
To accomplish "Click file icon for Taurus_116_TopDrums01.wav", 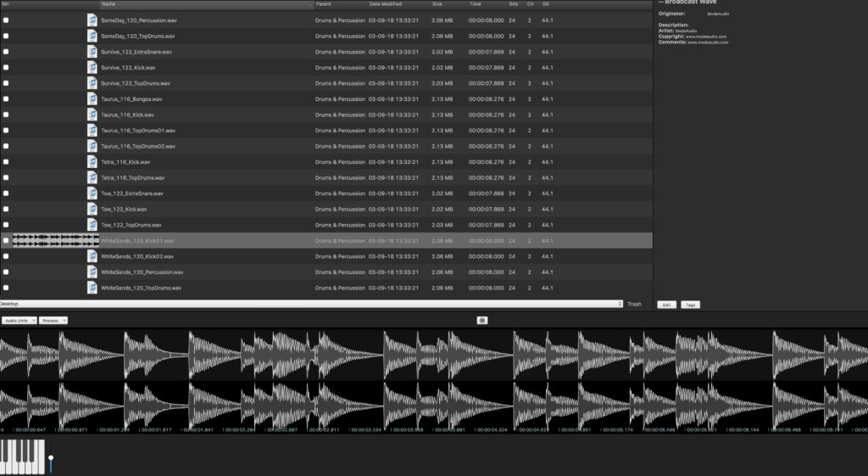I will pos(92,130).
